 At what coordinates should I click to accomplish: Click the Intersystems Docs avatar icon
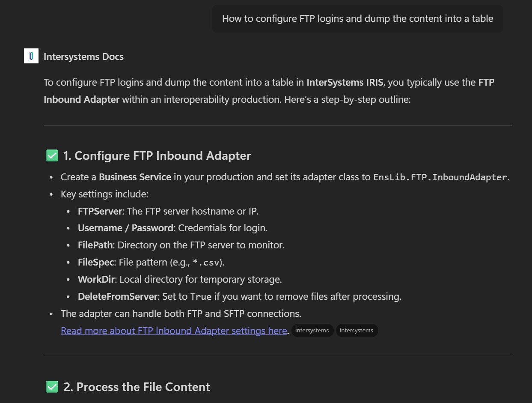pos(31,56)
